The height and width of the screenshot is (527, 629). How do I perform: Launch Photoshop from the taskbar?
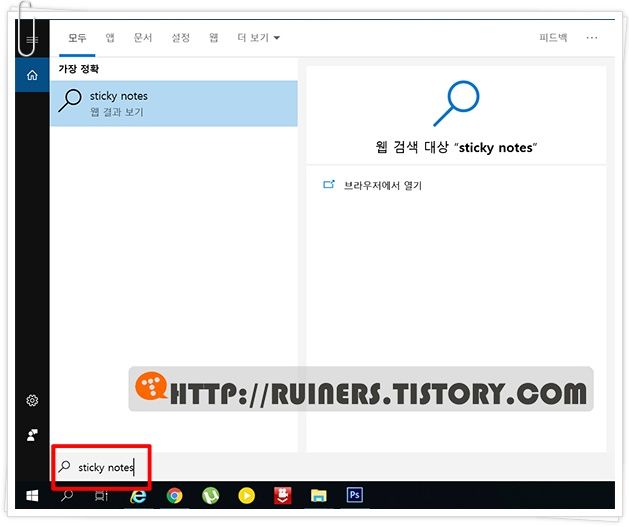point(355,495)
